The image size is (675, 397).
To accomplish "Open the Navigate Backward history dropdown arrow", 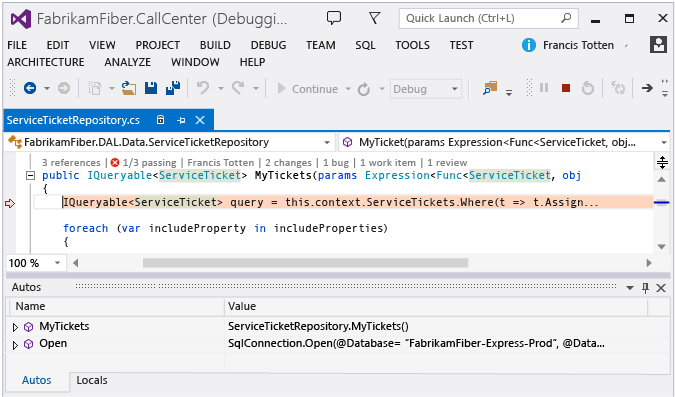I will (46, 89).
